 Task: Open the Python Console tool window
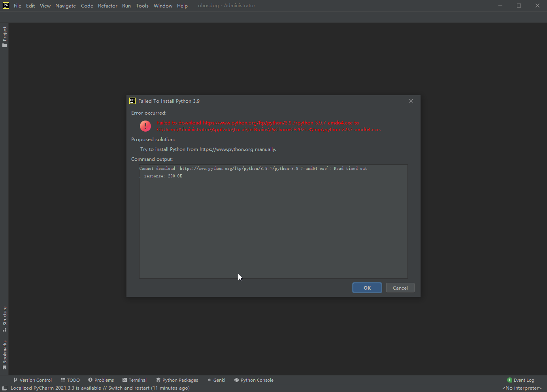click(254, 380)
